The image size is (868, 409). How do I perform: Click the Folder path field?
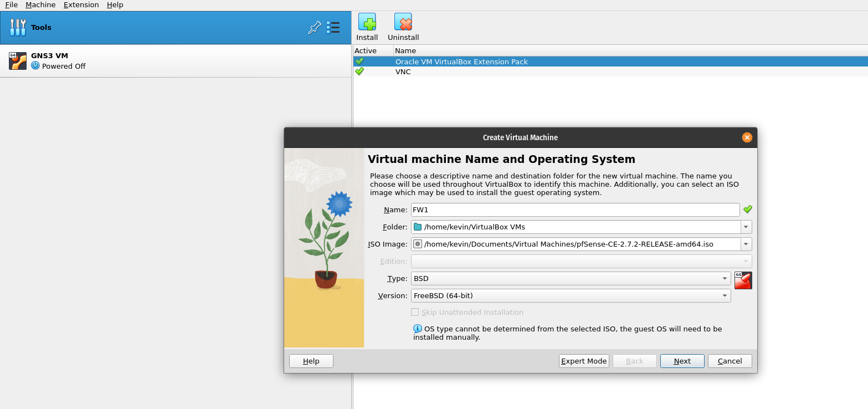(x=576, y=227)
